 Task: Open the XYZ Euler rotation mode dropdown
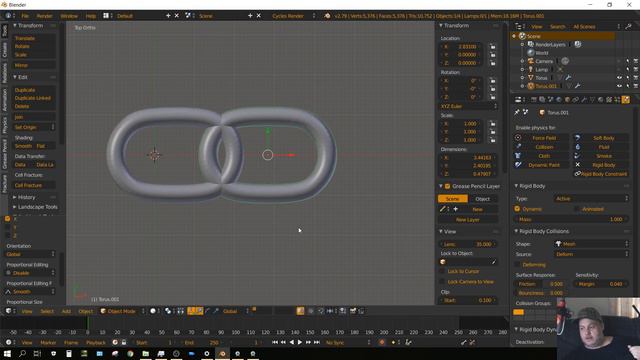click(x=469, y=106)
